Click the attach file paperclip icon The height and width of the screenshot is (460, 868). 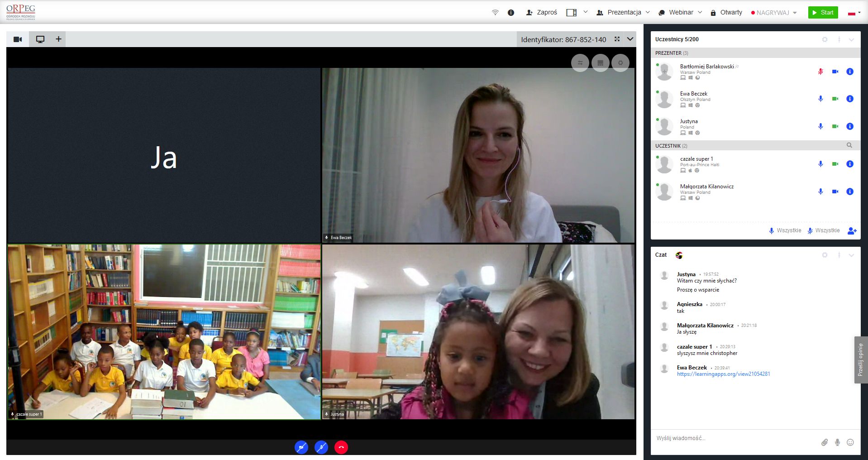824,442
